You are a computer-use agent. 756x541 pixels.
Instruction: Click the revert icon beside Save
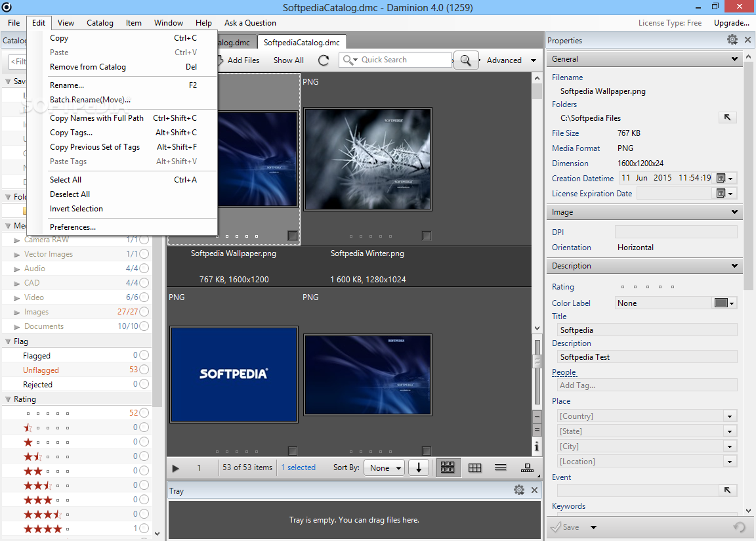click(739, 527)
